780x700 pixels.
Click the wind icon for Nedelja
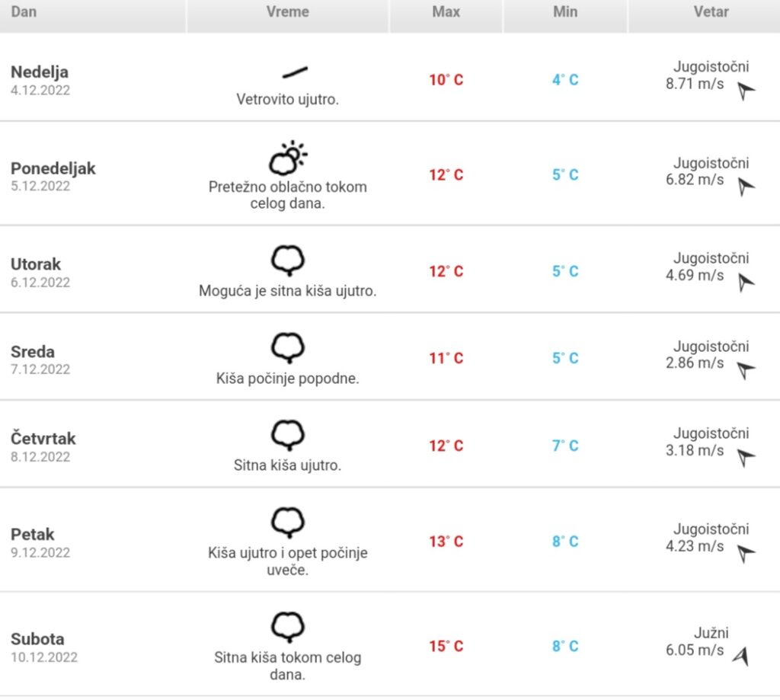pos(295,72)
